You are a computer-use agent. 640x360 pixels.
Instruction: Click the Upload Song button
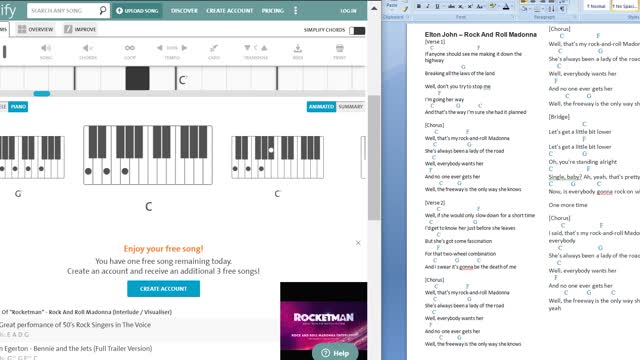[137, 11]
